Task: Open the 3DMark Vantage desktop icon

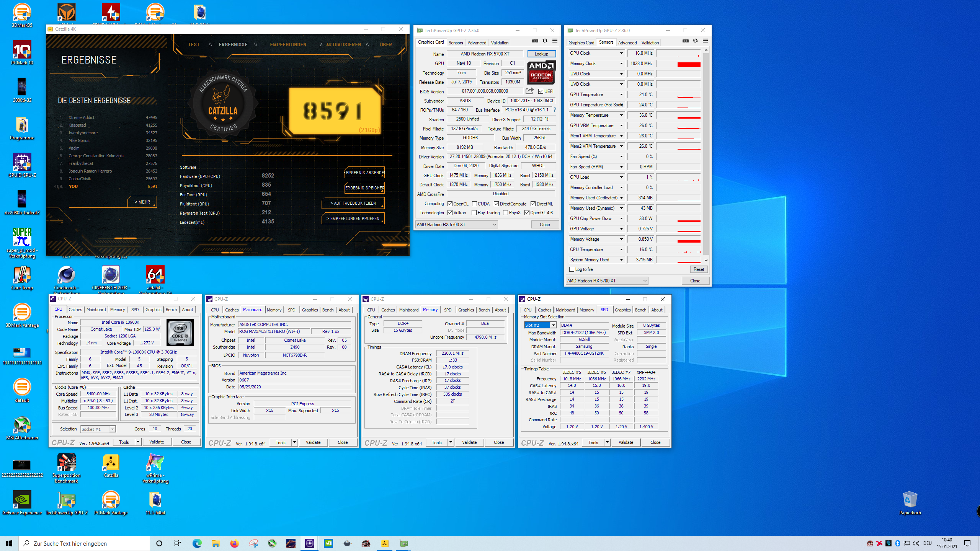Action: 22,315
